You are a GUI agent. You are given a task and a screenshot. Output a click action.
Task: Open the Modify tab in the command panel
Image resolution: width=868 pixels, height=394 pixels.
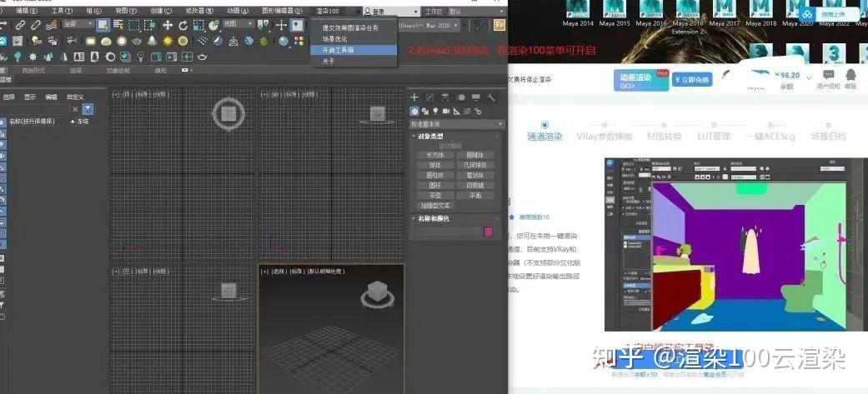[429, 97]
